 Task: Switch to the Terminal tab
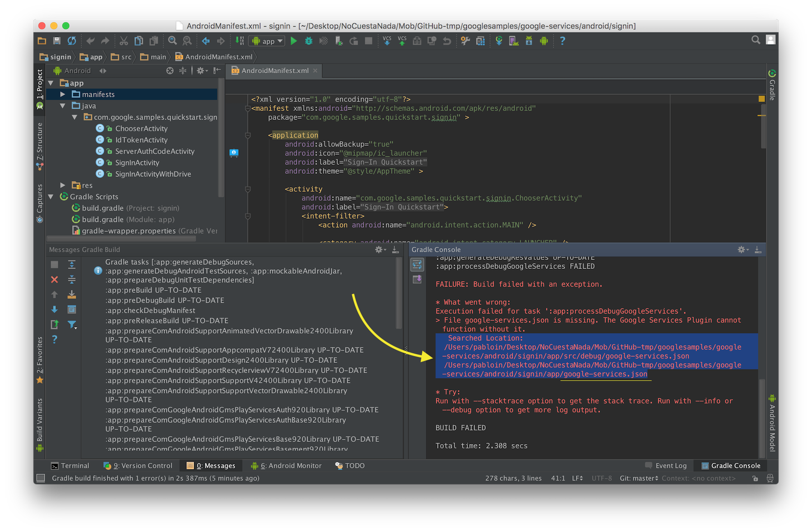click(x=70, y=466)
